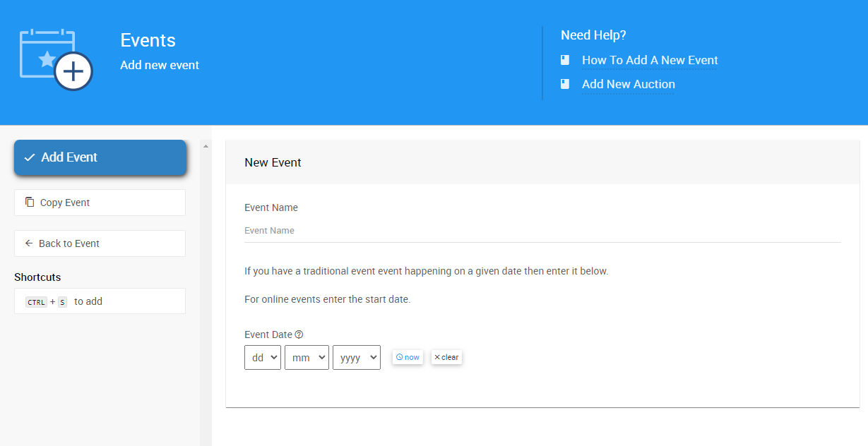
Task: Open How To Add A New Event link
Action: pos(650,61)
